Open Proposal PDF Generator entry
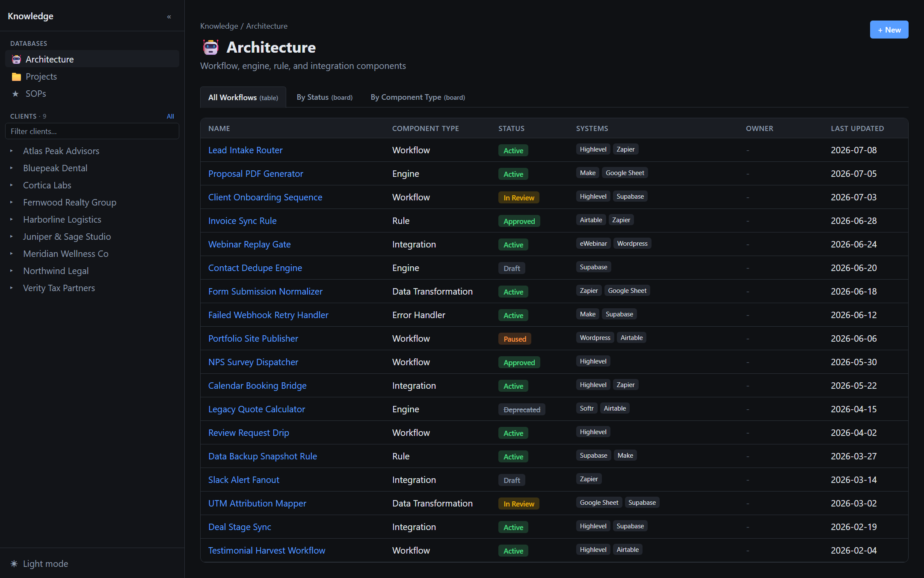 255,174
